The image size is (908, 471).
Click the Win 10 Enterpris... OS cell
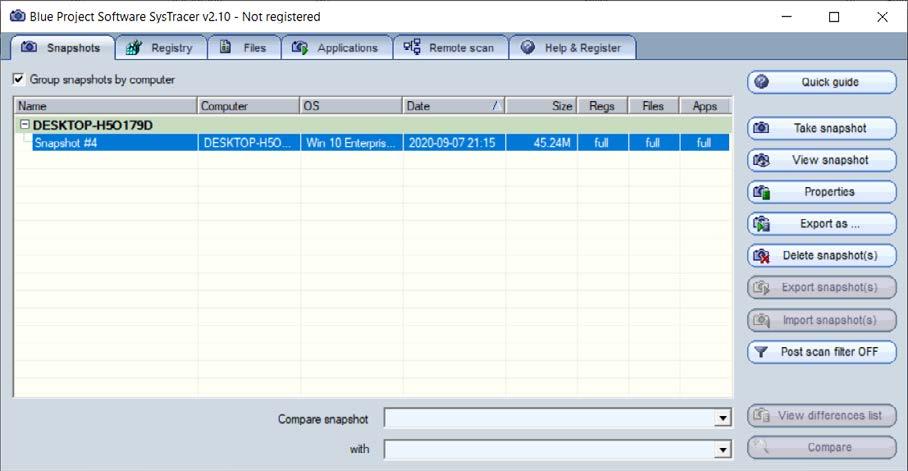351,143
